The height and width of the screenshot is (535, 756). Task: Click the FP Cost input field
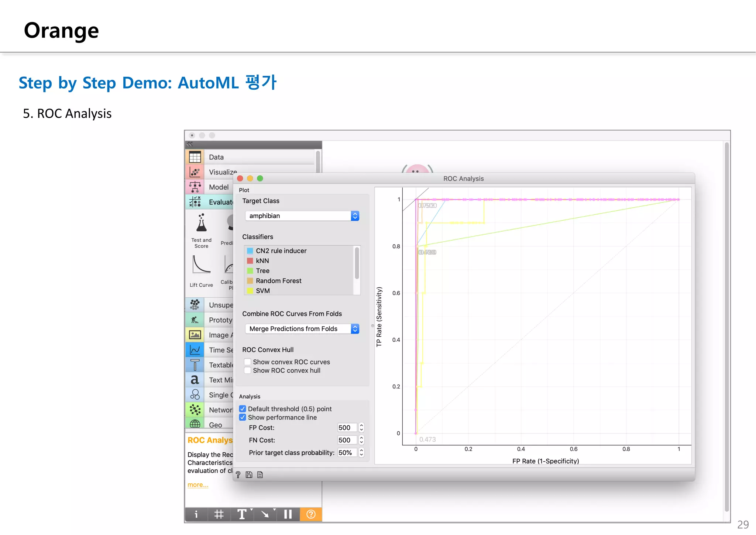point(346,428)
